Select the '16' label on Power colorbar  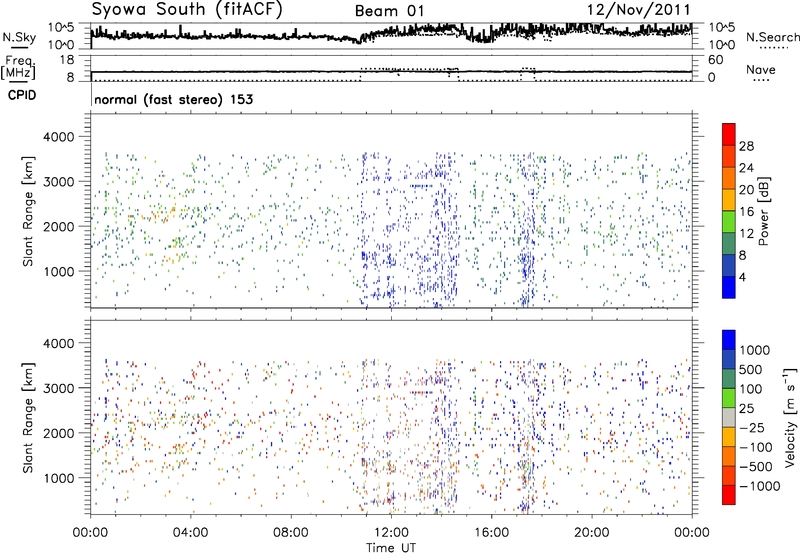746,212
